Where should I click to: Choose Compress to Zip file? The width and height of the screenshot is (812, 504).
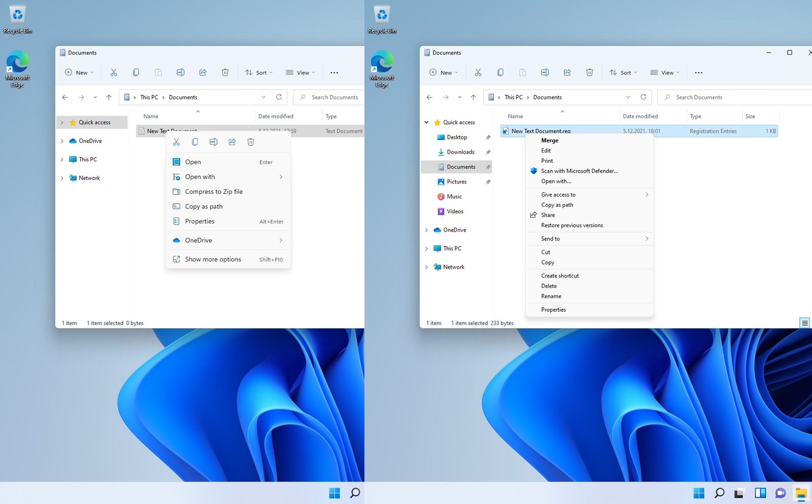click(x=228, y=192)
